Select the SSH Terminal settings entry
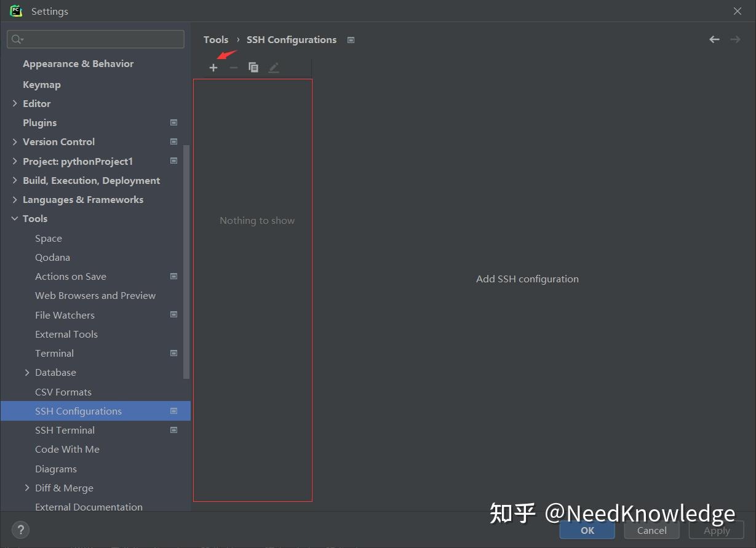Image resolution: width=756 pixels, height=548 pixels. pos(65,430)
